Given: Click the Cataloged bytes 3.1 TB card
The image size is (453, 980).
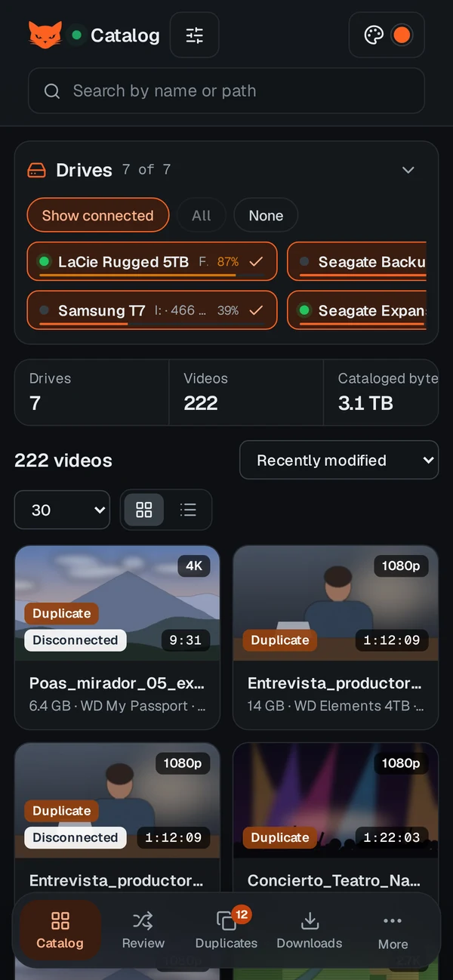Looking at the screenshot, I should click(x=381, y=393).
